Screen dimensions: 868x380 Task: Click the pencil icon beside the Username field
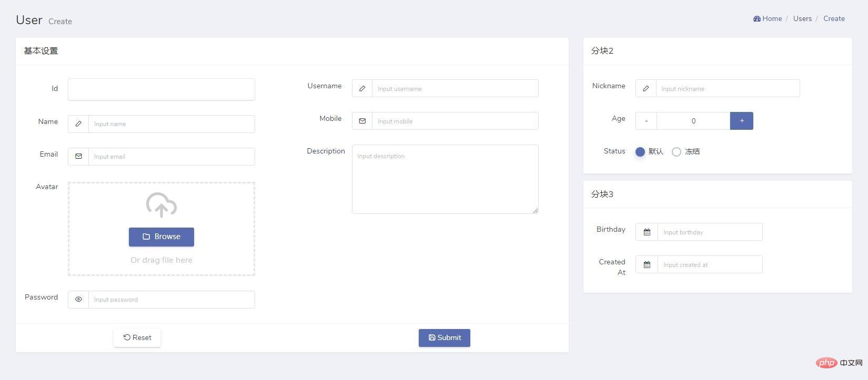[x=362, y=88]
